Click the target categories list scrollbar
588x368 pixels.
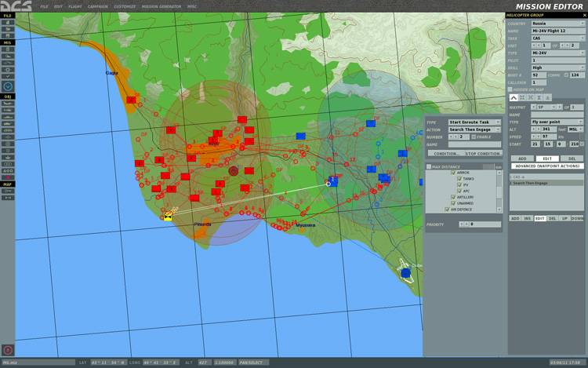(x=499, y=191)
